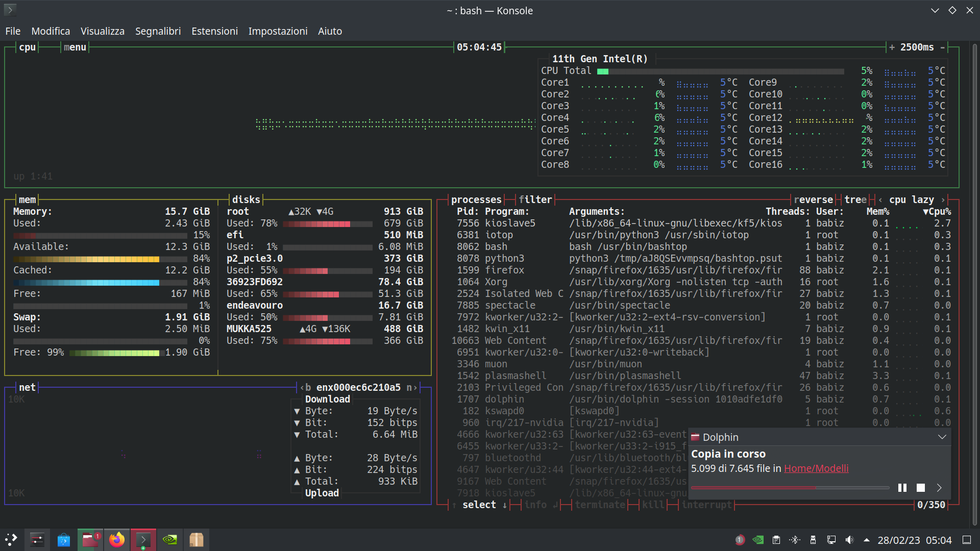The height and width of the screenshot is (551, 980).
Task: Pause the Dolphin file copy job
Action: click(x=902, y=488)
